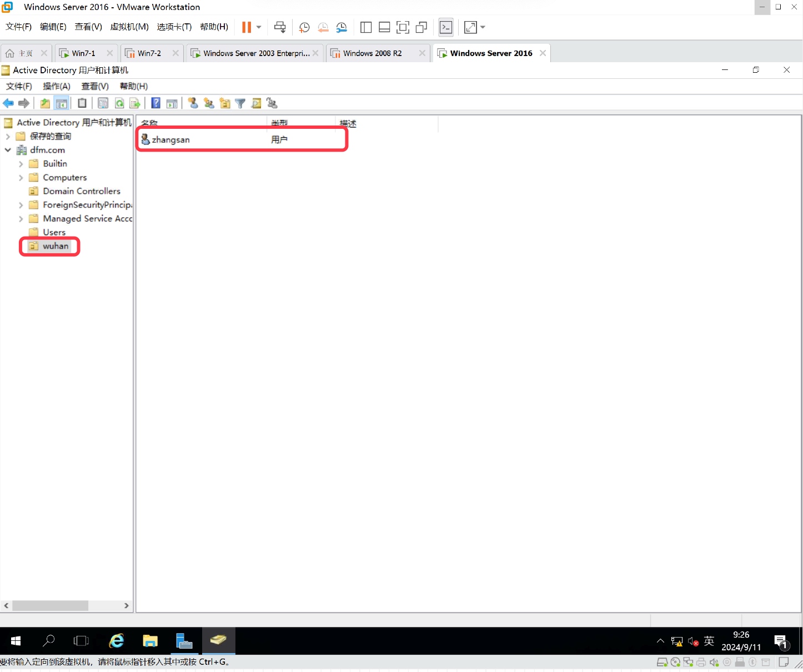This screenshot has width=803, height=672.
Task: Toggle the show/hide console tree icon
Action: click(62, 103)
